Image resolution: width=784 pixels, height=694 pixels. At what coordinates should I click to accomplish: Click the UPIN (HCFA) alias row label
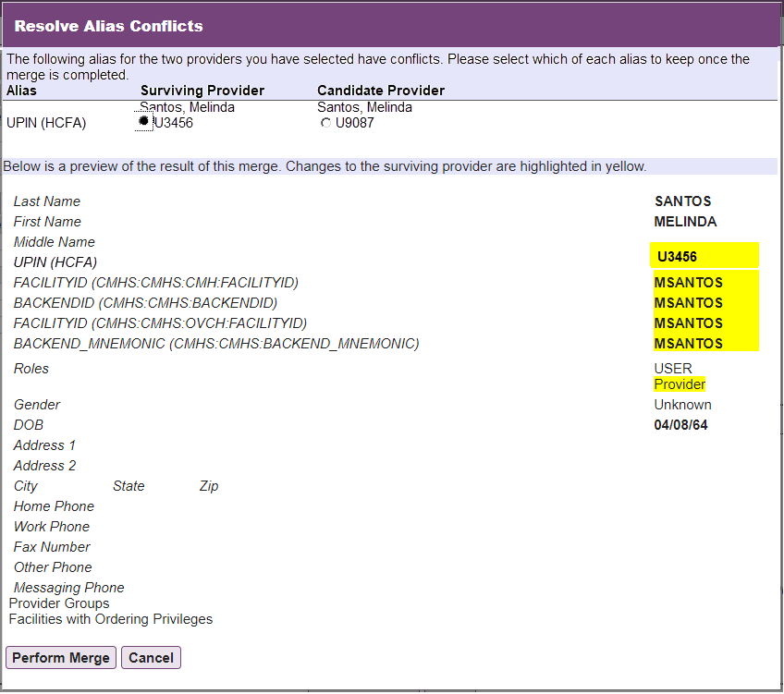coord(46,123)
